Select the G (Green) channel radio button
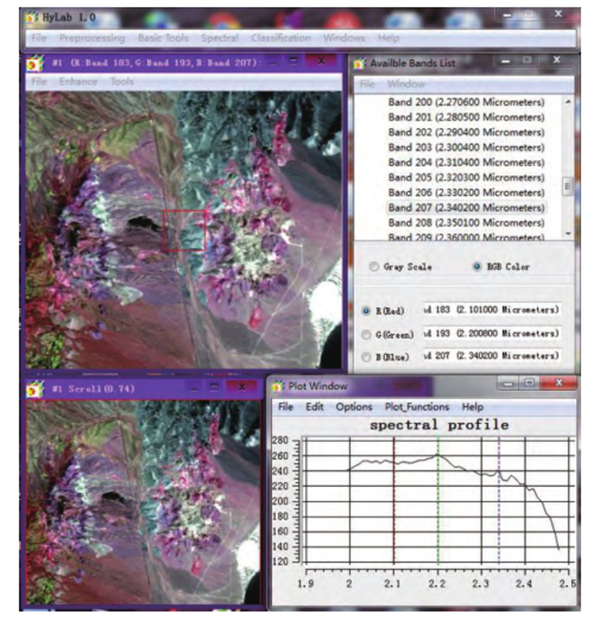 [x=366, y=335]
